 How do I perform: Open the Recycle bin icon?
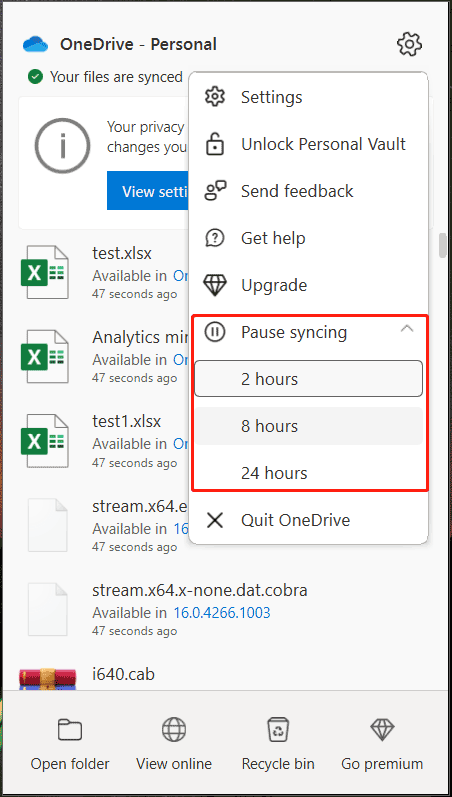pyautogui.click(x=278, y=730)
